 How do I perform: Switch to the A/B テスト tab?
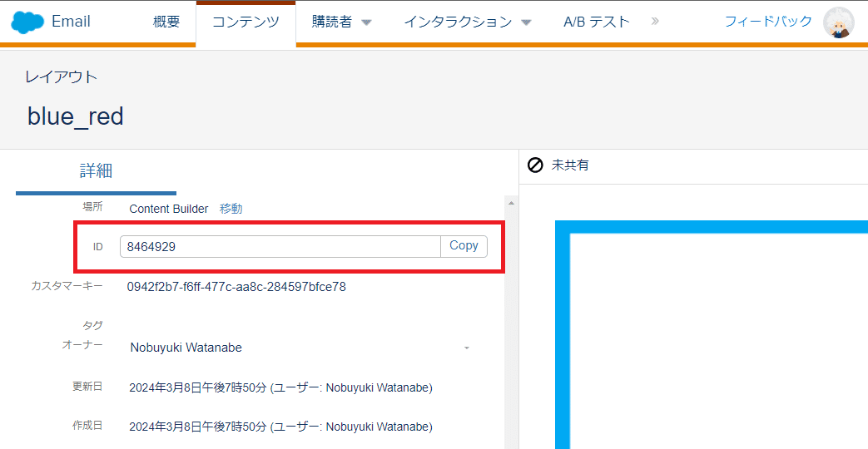click(597, 22)
